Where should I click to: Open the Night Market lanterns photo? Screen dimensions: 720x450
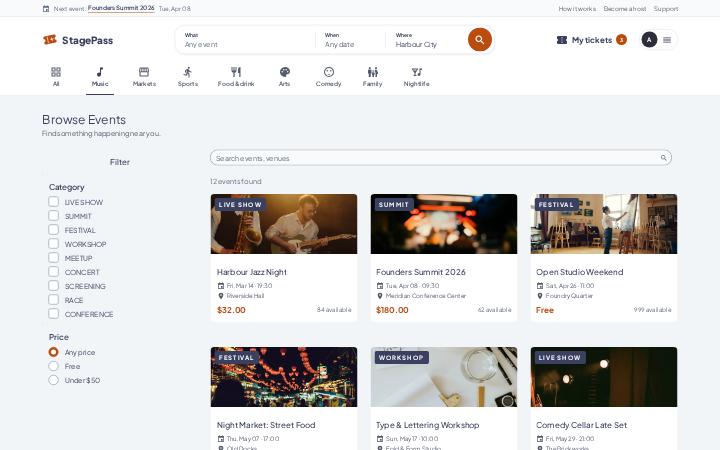click(x=284, y=377)
